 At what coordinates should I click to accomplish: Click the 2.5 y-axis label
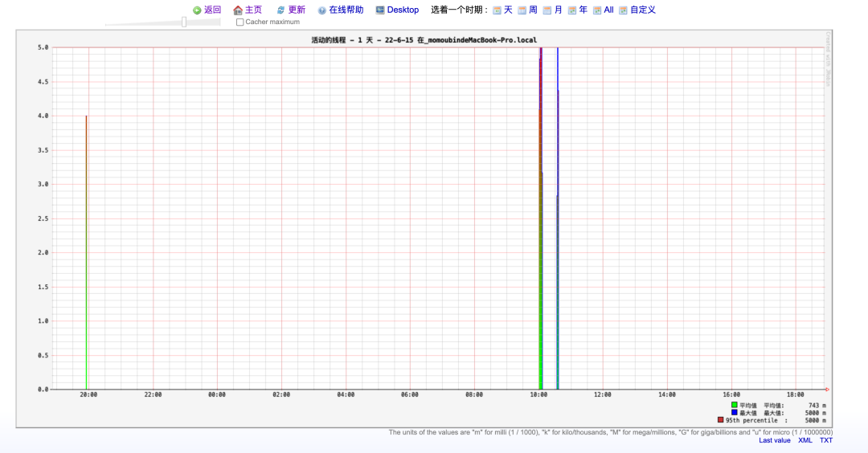pos(43,218)
